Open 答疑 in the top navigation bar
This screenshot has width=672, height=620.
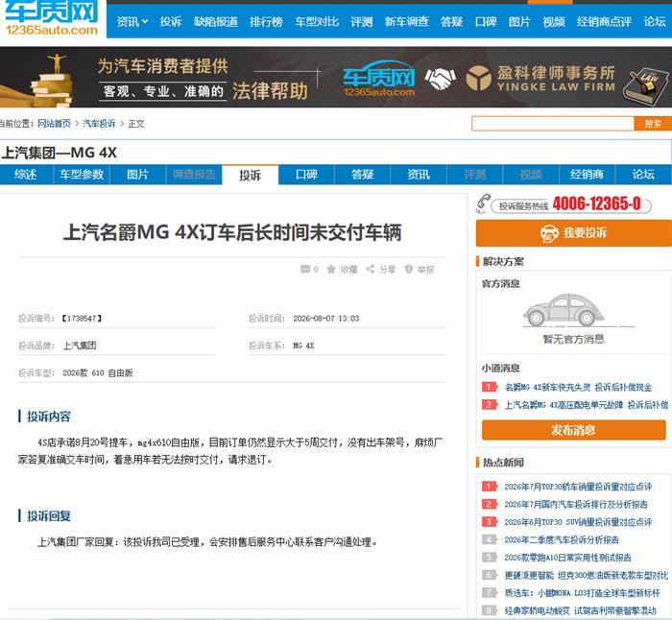(451, 21)
